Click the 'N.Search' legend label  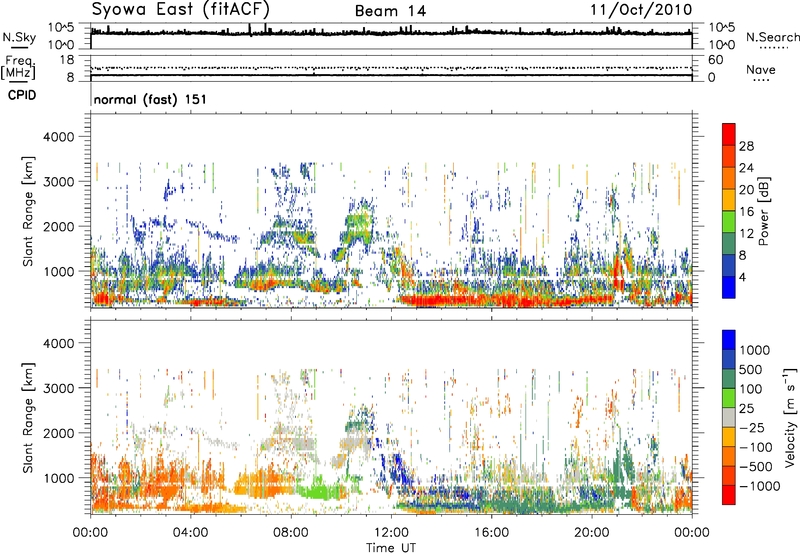tap(772, 37)
